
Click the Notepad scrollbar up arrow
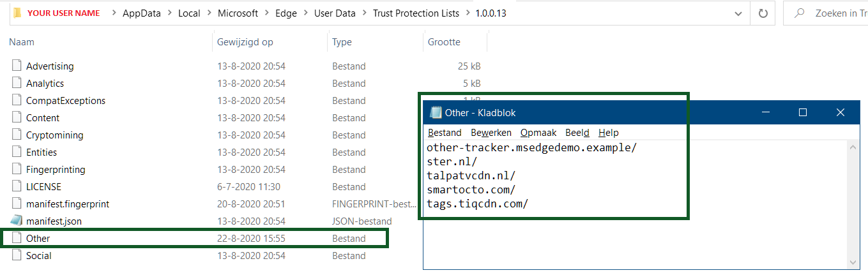tap(855, 147)
